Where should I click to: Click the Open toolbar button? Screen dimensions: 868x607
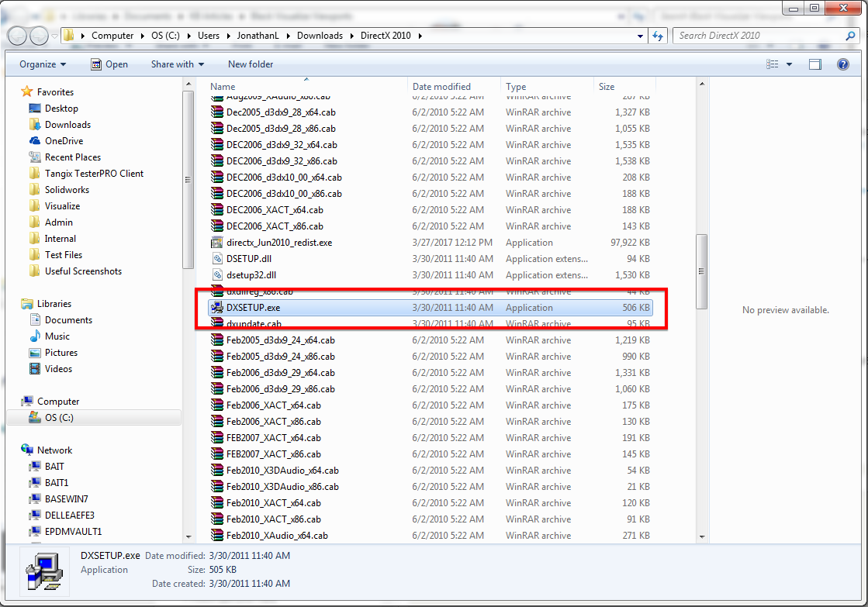(x=109, y=64)
